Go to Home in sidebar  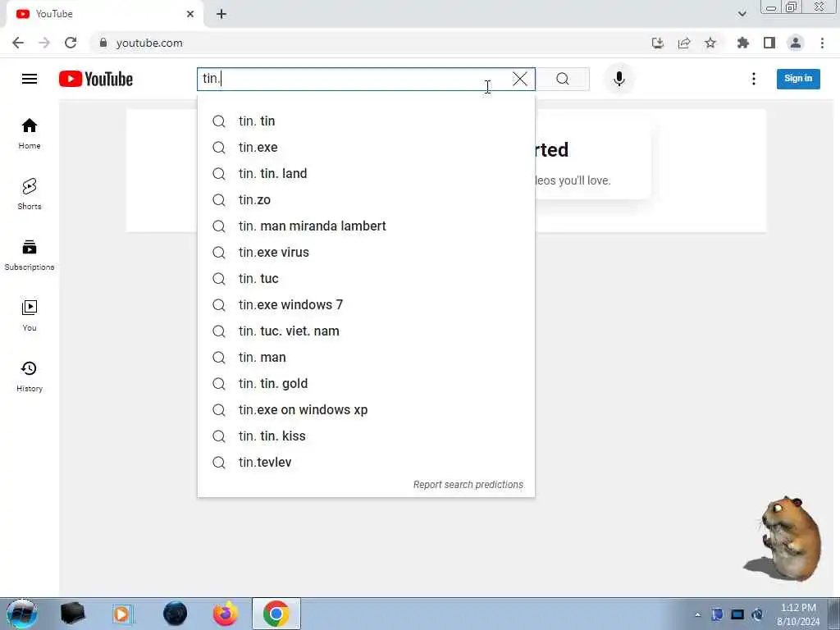click(x=30, y=134)
